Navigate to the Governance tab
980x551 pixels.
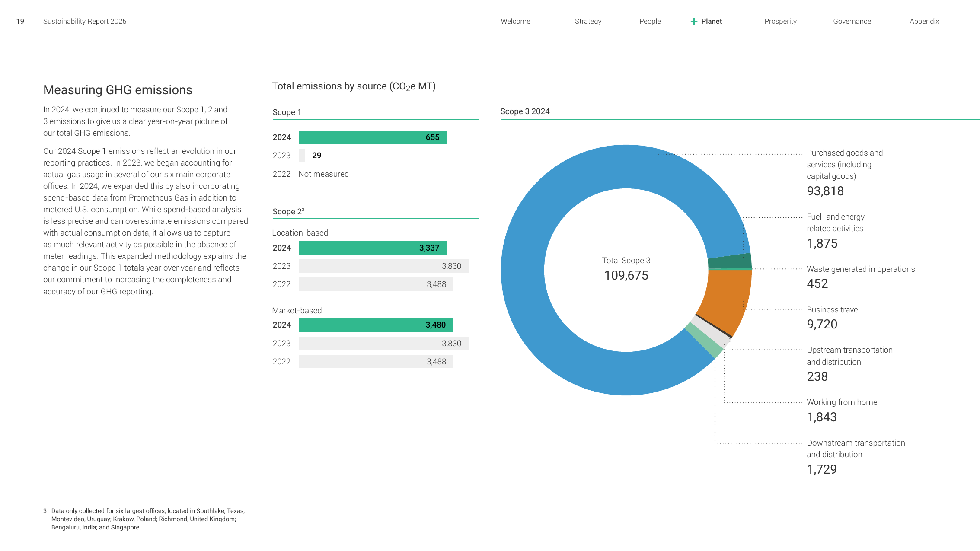[x=852, y=22]
